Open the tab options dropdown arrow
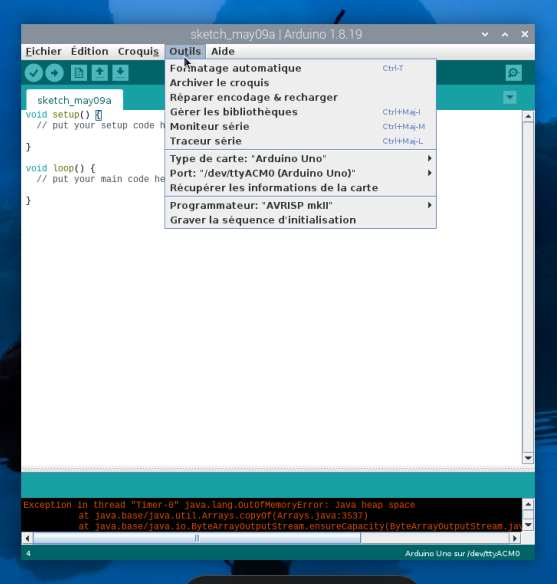Screen dimensions: 557x584 point(510,98)
